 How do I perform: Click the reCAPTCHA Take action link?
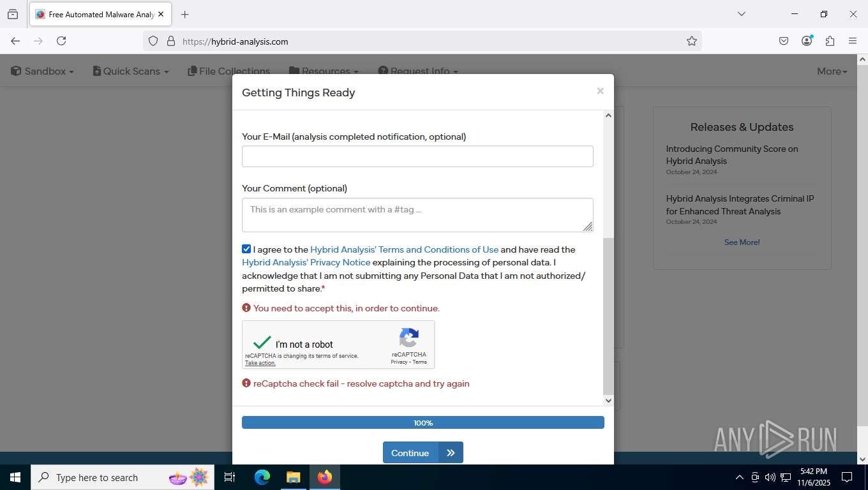(260, 363)
